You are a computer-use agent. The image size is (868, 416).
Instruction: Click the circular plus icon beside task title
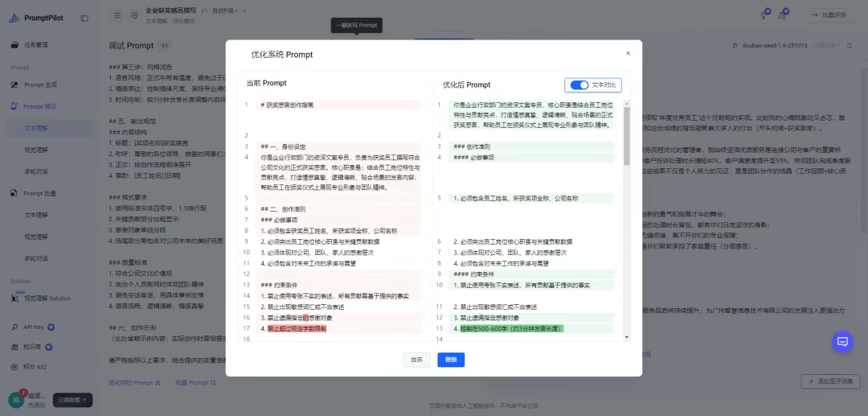coord(134,15)
